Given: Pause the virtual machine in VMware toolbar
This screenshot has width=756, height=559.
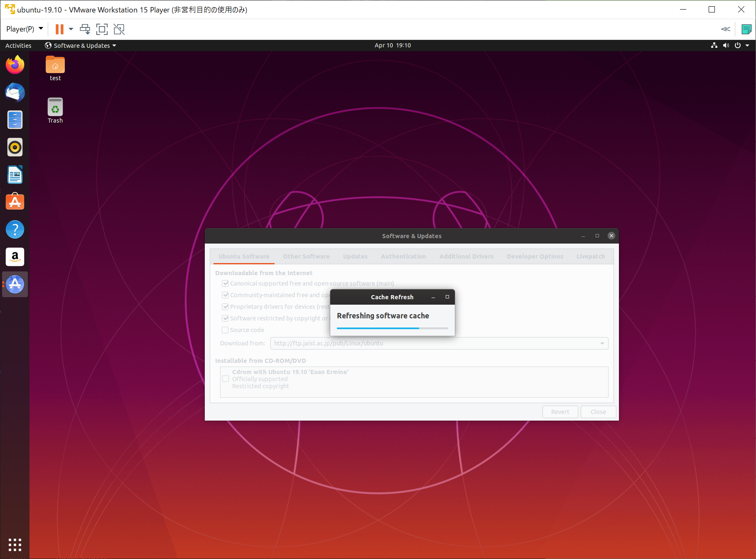Looking at the screenshot, I should coord(59,29).
